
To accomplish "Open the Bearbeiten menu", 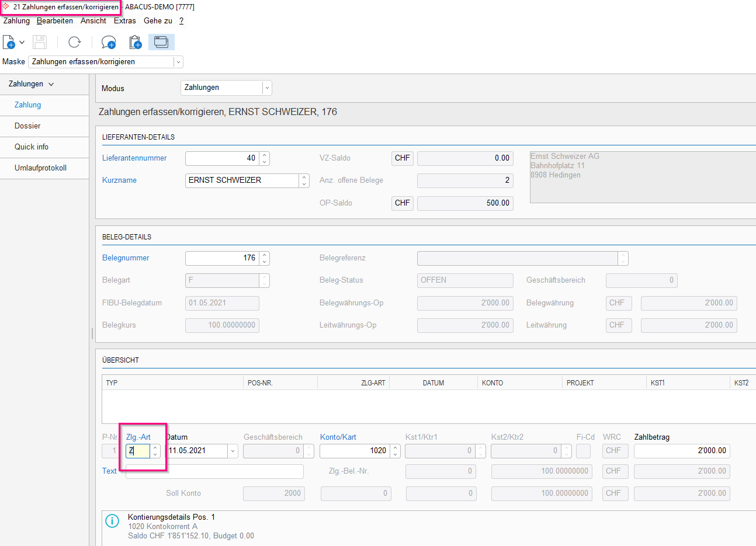I will click(55, 20).
